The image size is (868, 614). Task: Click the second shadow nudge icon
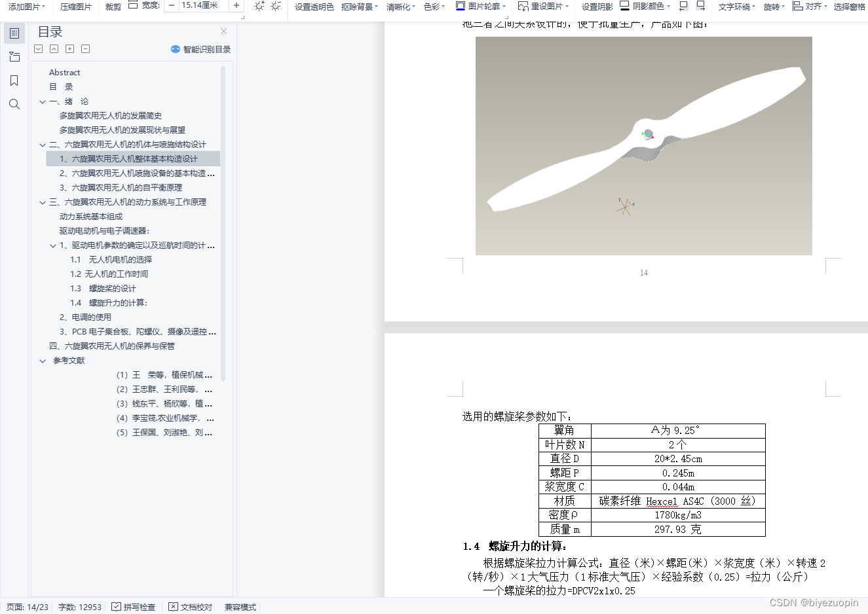click(x=700, y=6)
